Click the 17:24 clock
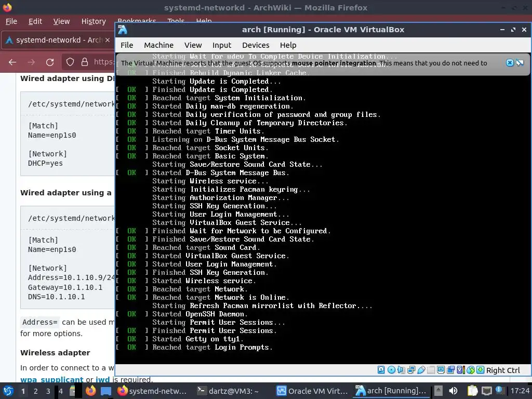 (x=520, y=391)
